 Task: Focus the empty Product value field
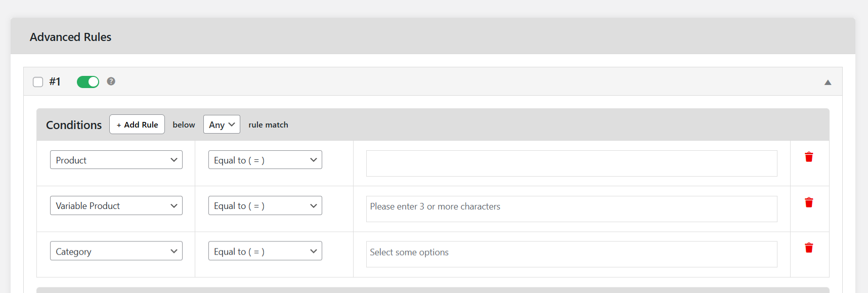tap(572, 163)
